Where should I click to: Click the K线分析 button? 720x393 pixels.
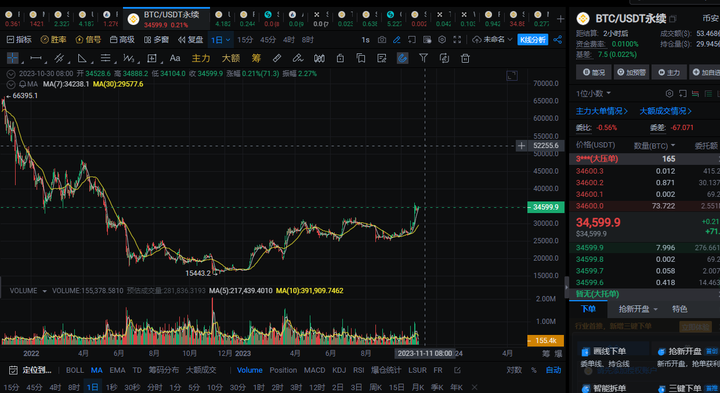(533, 40)
